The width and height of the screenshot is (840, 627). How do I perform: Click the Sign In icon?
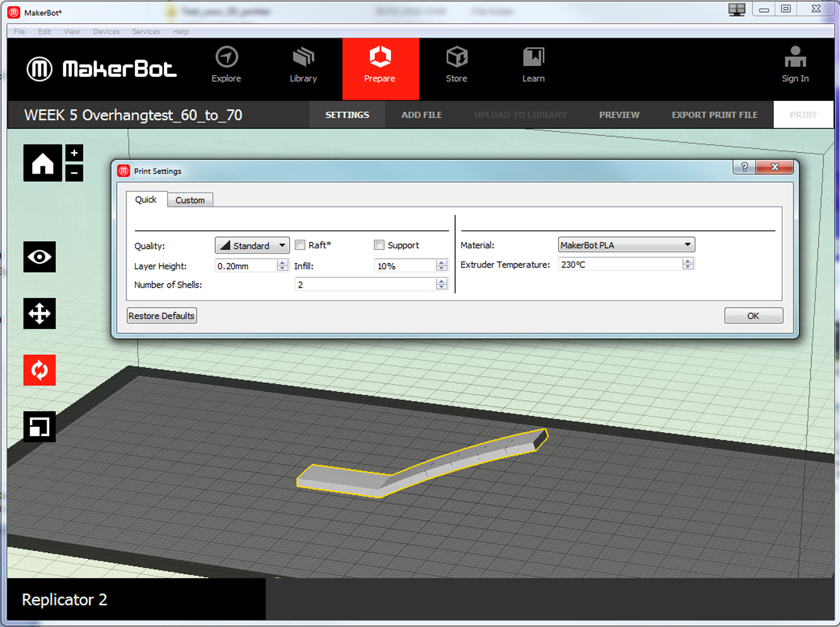(795, 65)
